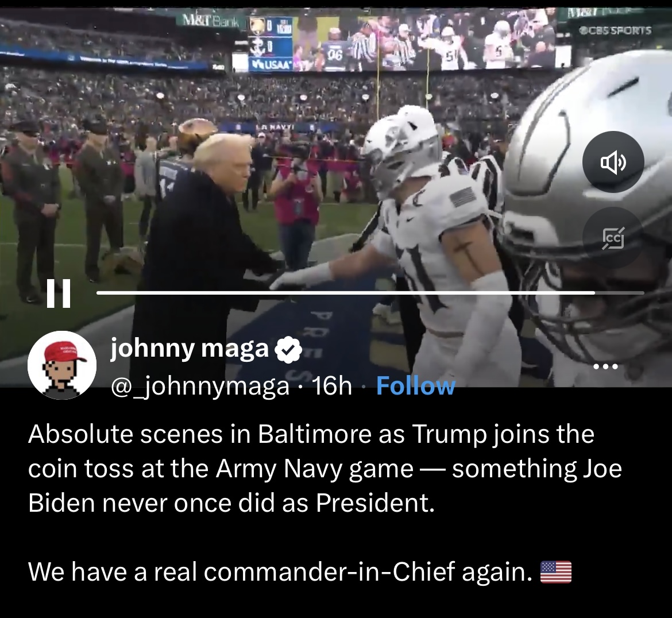Open the @_johnnymaga handle link
This screenshot has width=672, height=618.
[200, 387]
